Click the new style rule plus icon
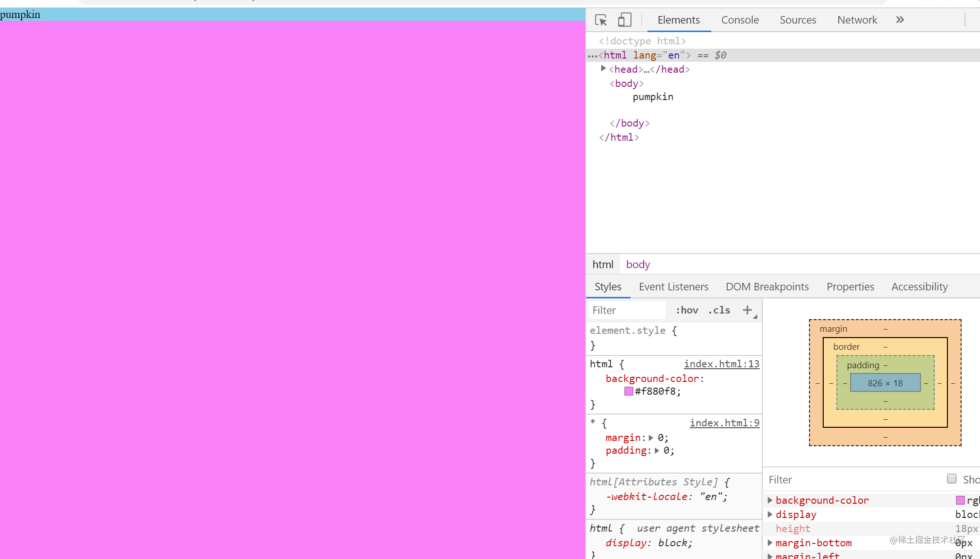 747,310
